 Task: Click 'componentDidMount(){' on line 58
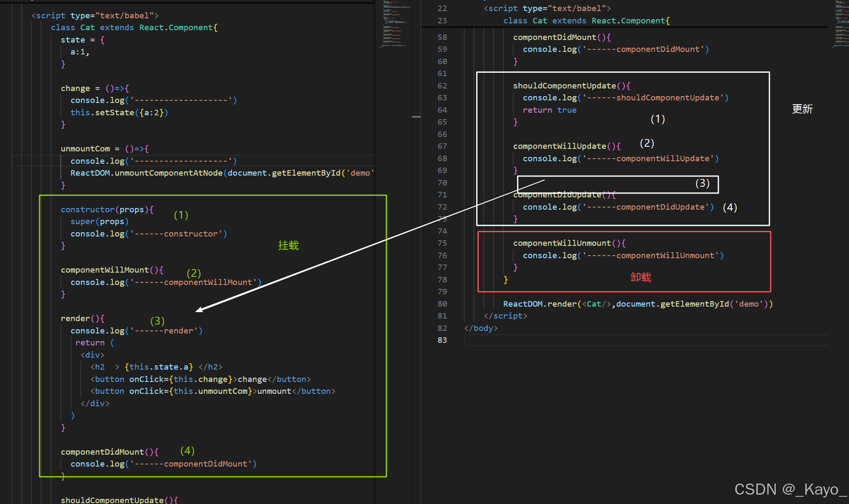[562, 37]
